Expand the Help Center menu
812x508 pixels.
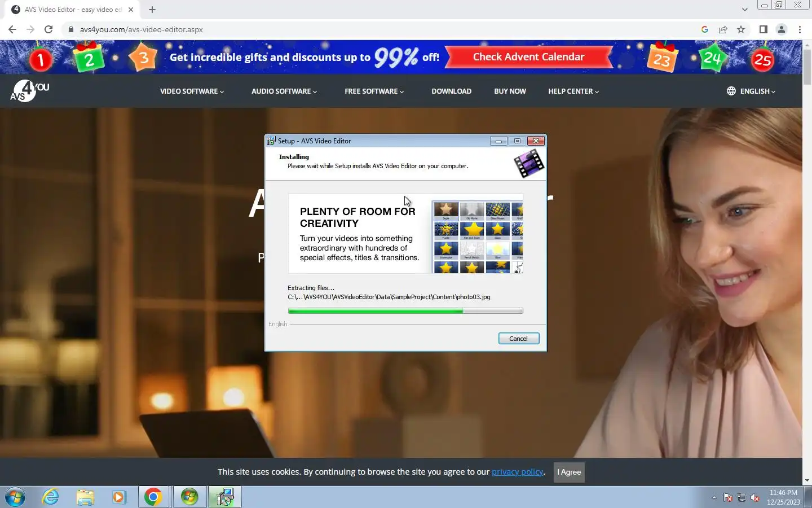[x=573, y=91]
